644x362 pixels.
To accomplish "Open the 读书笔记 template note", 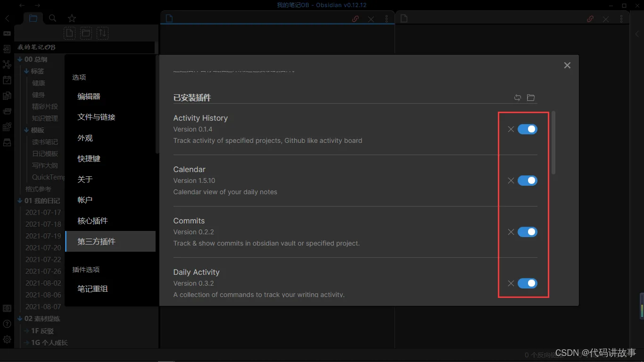I will click(x=45, y=142).
